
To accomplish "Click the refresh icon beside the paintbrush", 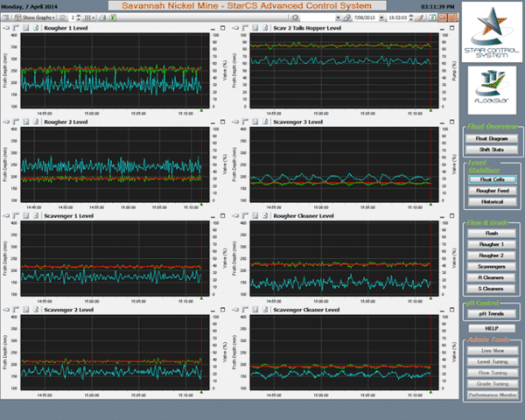I will (432, 17).
